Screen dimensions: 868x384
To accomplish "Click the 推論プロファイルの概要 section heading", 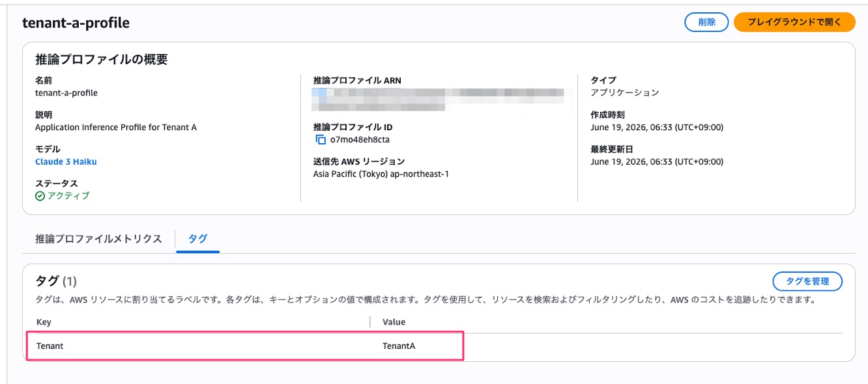I will click(102, 59).
